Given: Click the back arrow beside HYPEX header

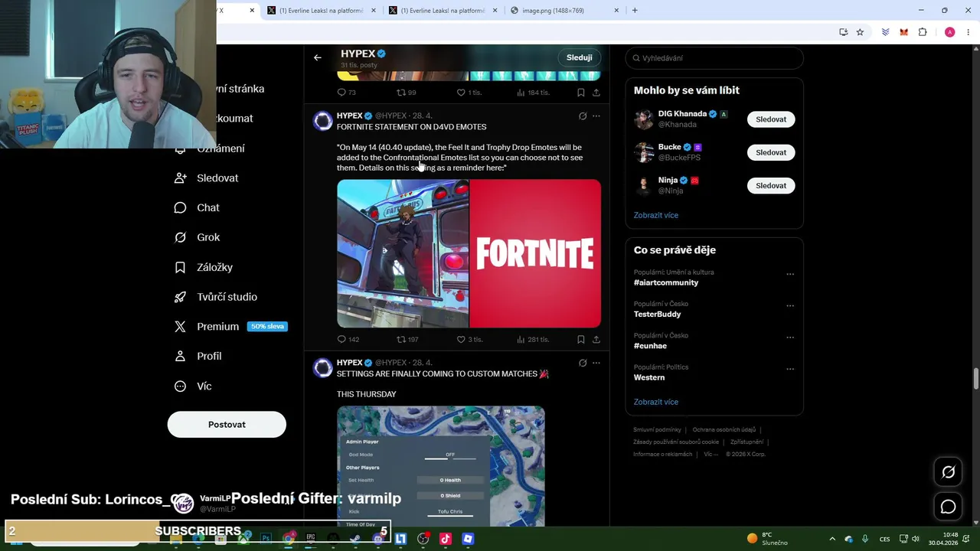Looking at the screenshot, I should point(317,57).
